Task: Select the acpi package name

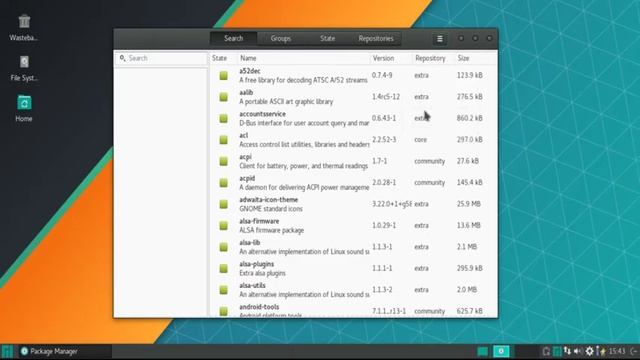Action: tap(245, 157)
